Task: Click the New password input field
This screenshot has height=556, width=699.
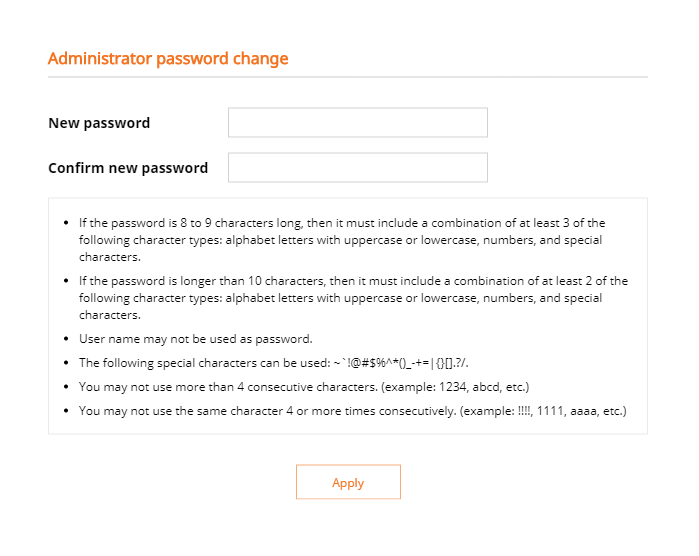Action: click(x=357, y=122)
